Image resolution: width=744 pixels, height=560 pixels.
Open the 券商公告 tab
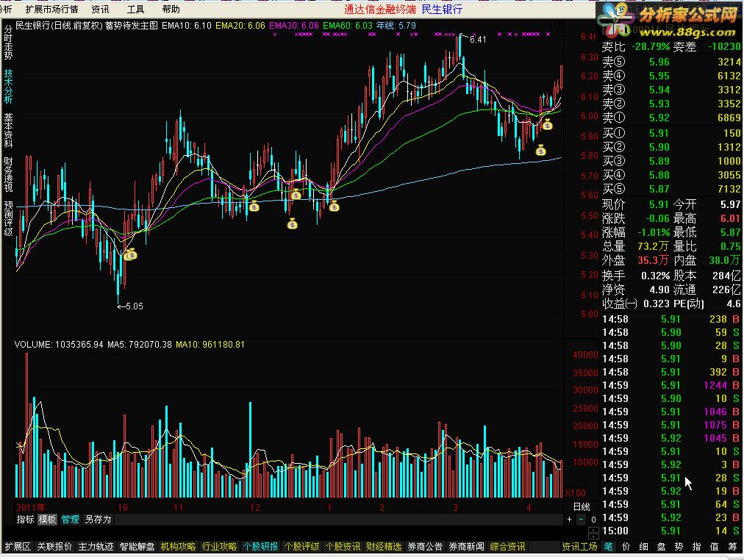pyautogui.click(x=425, y=547)
